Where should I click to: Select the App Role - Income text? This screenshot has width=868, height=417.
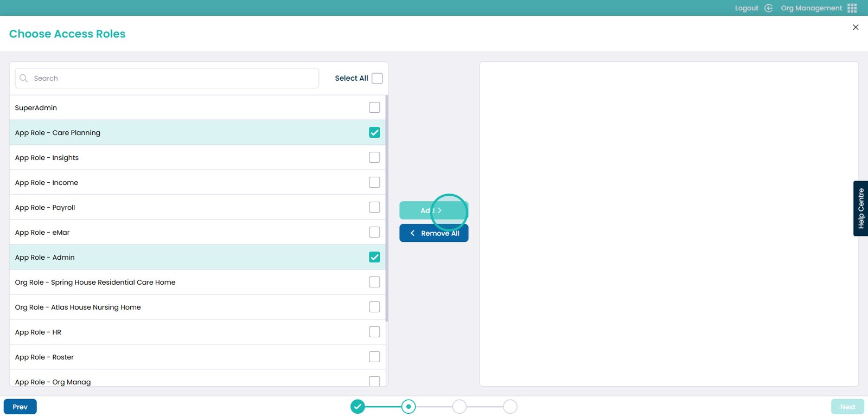(x=47, y=183)
